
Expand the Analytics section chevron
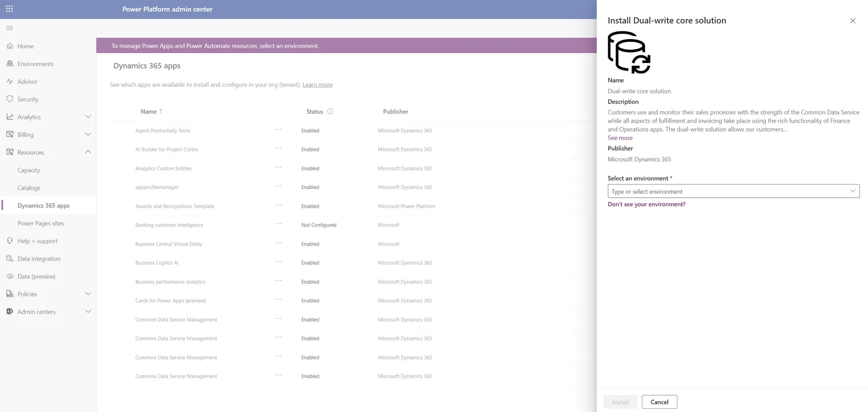pos(88,116)
